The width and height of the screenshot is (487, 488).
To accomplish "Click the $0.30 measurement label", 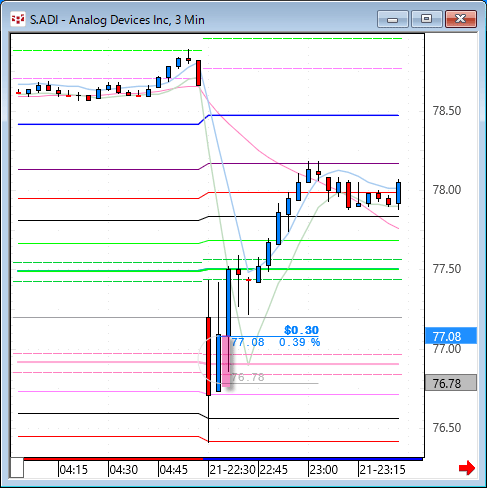I will tap(301, 330).
